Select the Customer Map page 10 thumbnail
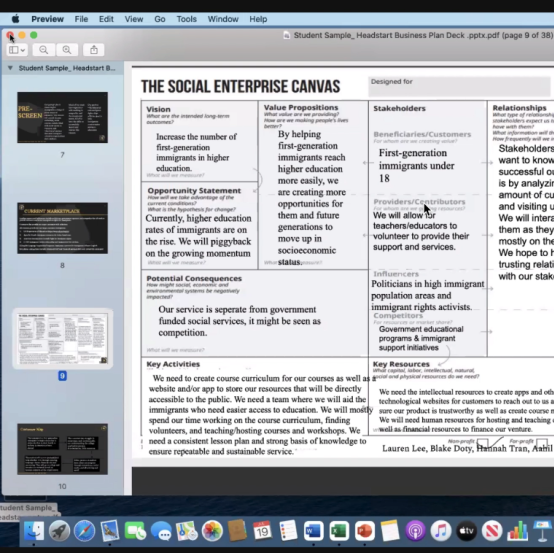 (x=63, y=449)
